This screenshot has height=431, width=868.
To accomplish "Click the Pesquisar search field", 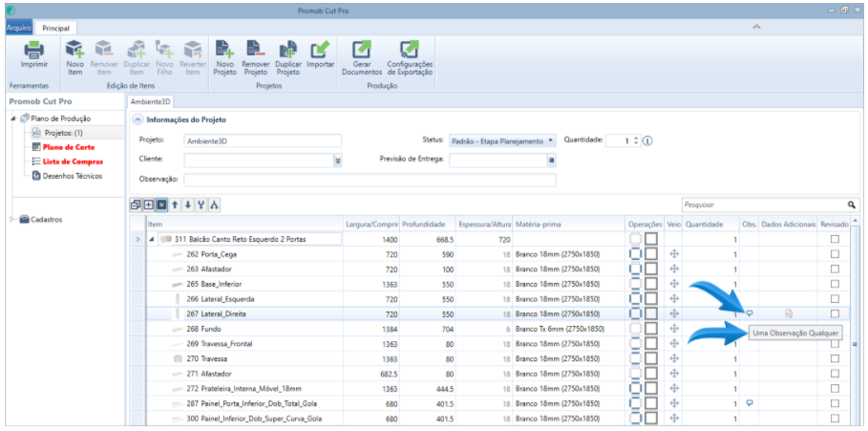I will [x=764, y=205].
